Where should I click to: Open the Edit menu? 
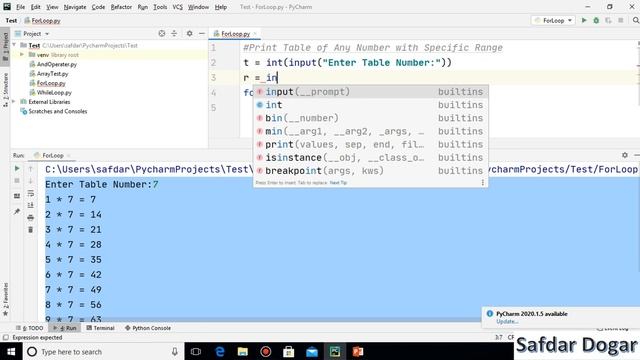point(36,7)
